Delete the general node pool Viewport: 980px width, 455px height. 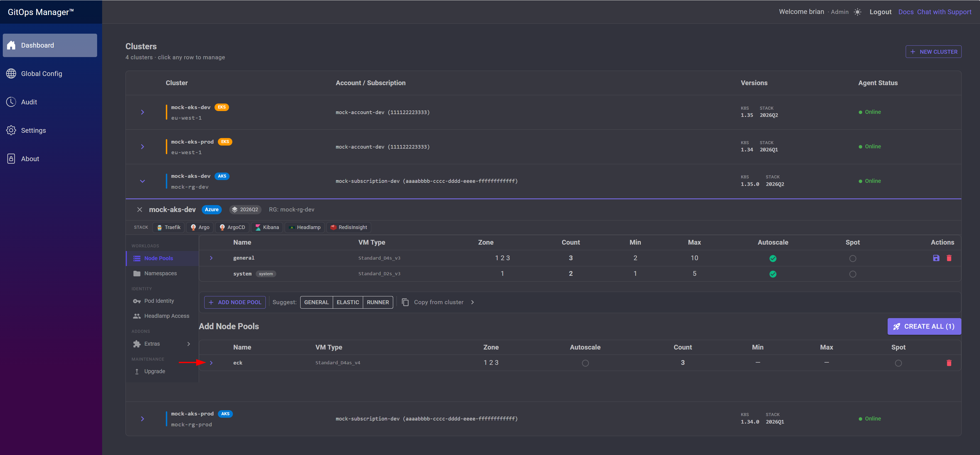click(x=949, y=258)
